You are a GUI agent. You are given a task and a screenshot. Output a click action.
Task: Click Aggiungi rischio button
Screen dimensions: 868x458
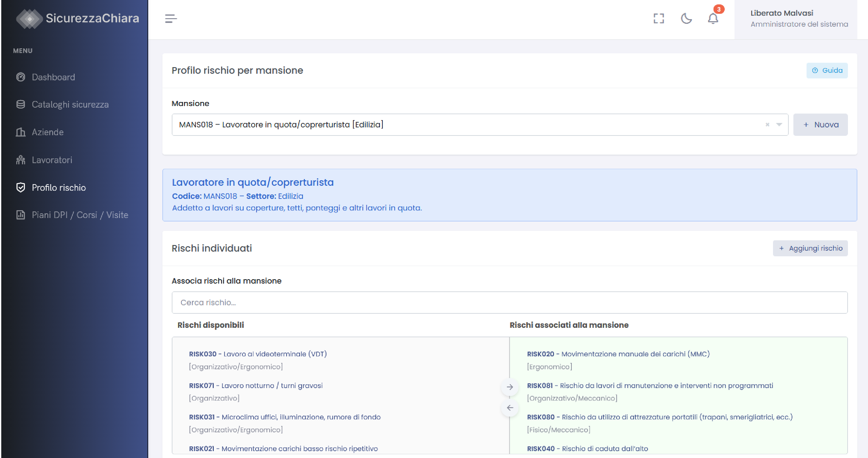(810, 248)
